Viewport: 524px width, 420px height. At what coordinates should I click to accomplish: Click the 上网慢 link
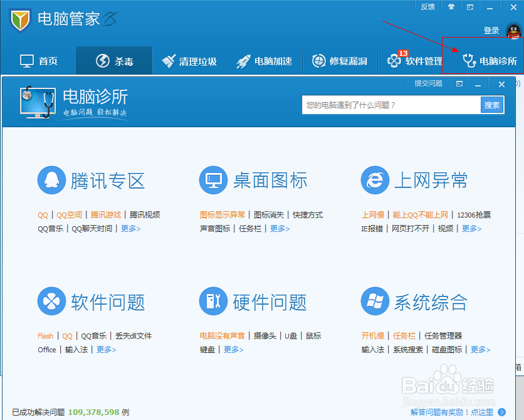pos(372,215)
